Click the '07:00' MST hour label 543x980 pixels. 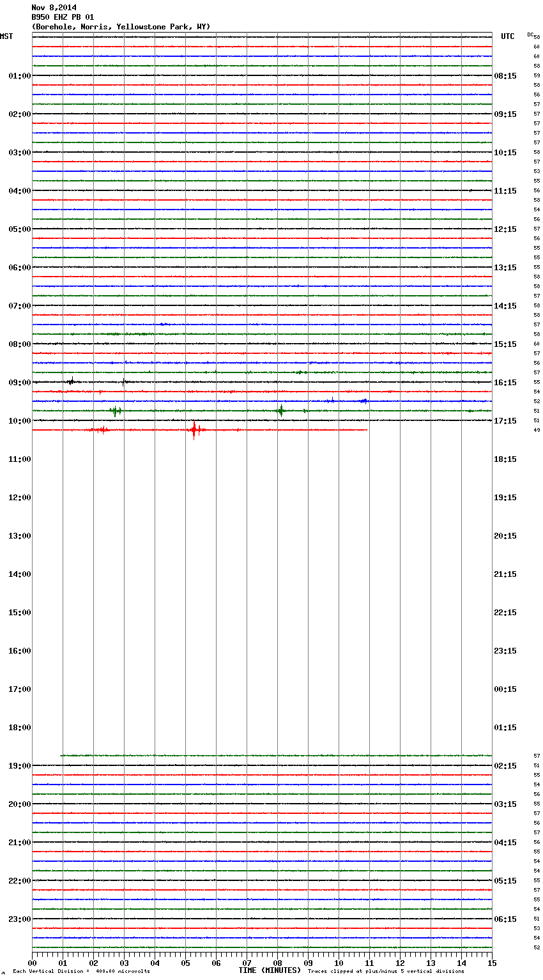point(20,306)
